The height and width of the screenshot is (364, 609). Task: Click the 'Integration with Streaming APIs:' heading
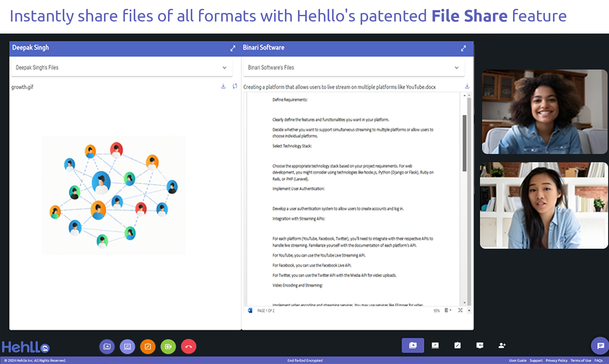click(x=299, y=219)
